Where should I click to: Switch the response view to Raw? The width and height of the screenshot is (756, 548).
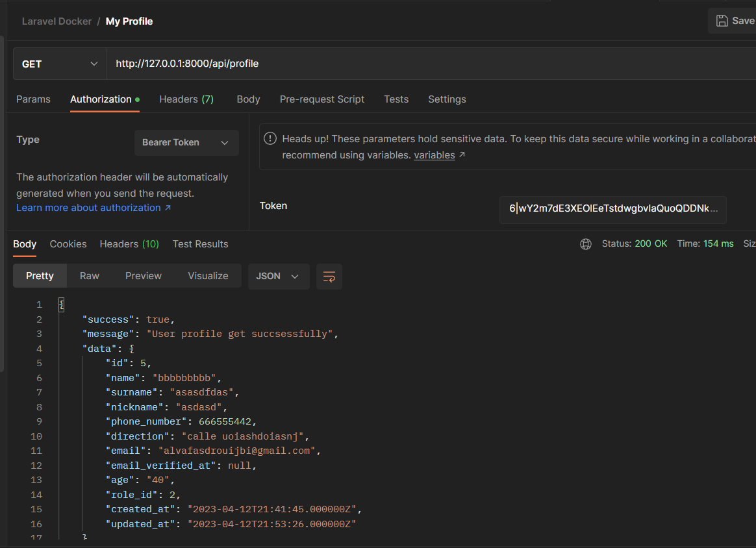coord(89,275)
